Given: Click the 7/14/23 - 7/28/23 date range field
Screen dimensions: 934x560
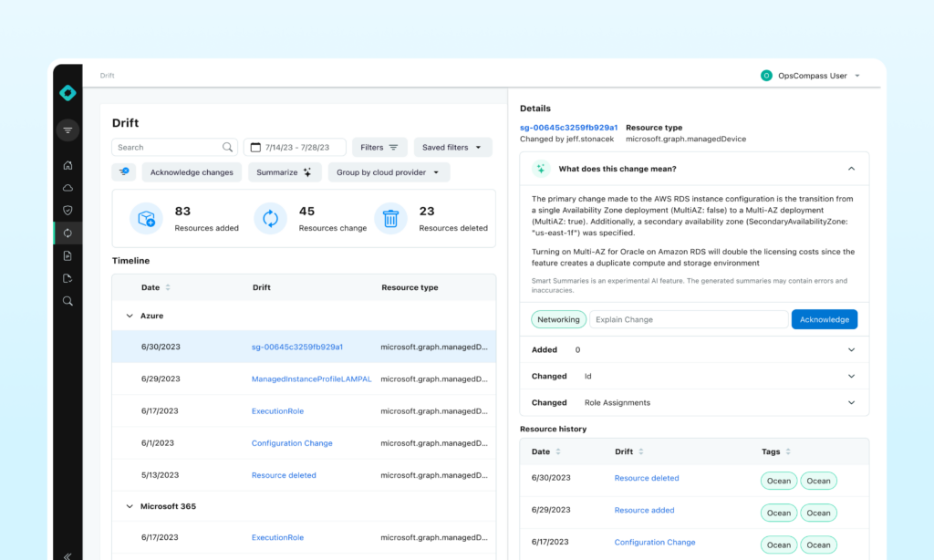Looking at the screenshot, I should (295, 147).
